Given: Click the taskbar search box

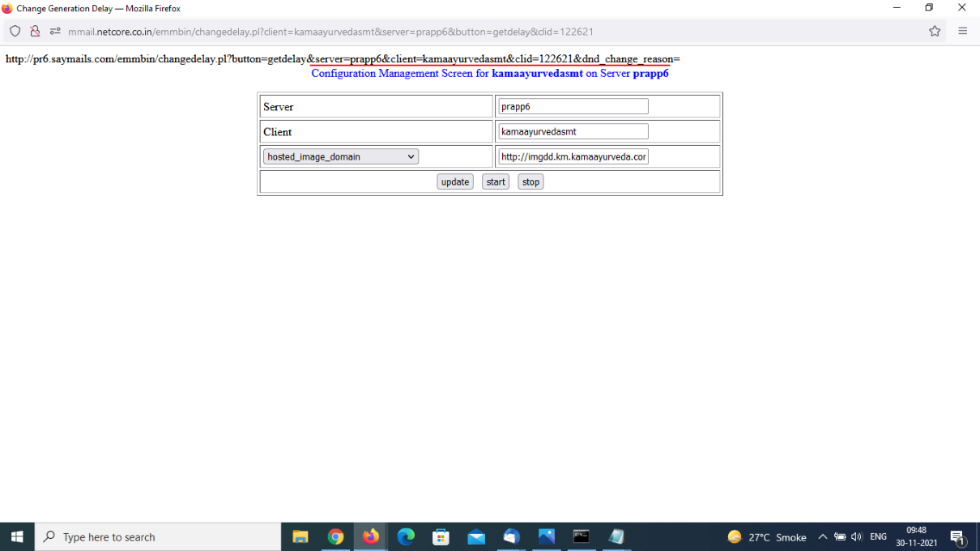Looking at the screenshot, I should point(158,536).
